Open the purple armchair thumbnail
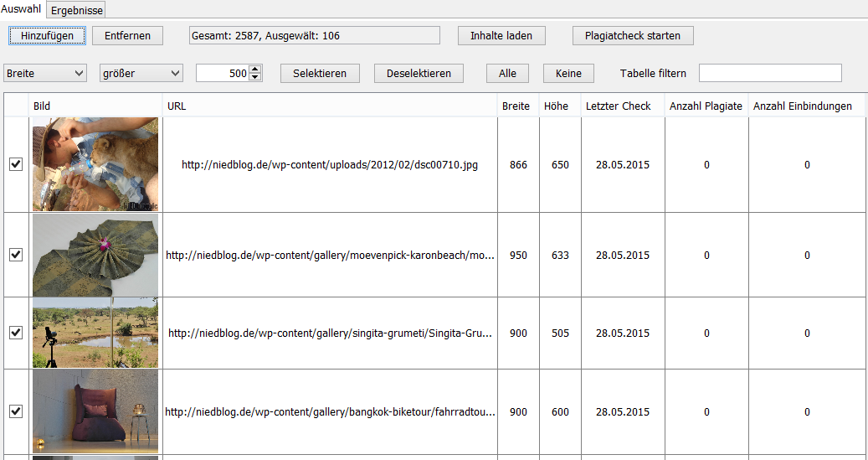 95,411
